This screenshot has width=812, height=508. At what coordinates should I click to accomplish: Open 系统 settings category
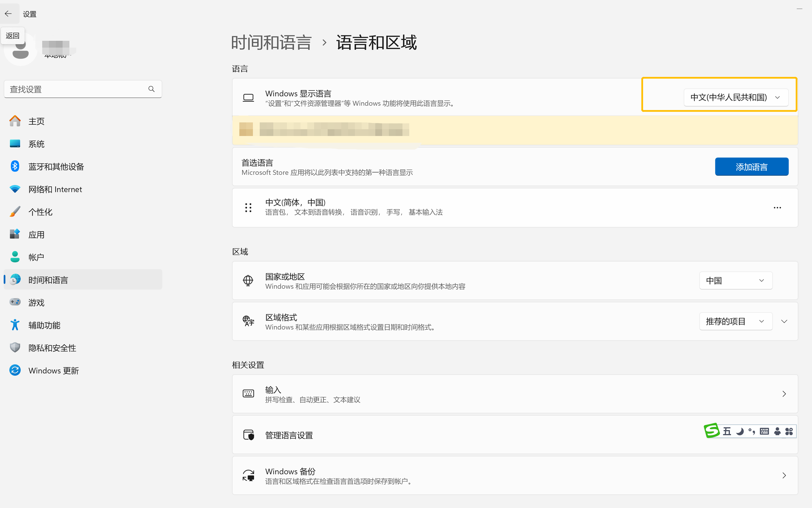(83, 144)
